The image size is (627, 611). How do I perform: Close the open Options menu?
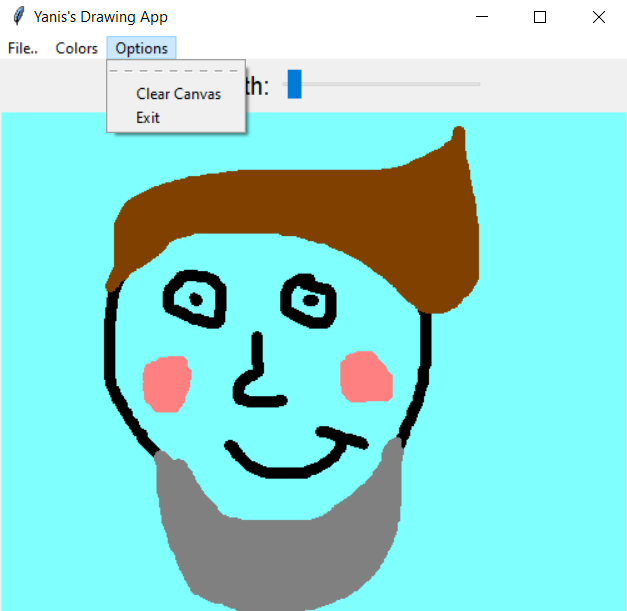[142, 48]
